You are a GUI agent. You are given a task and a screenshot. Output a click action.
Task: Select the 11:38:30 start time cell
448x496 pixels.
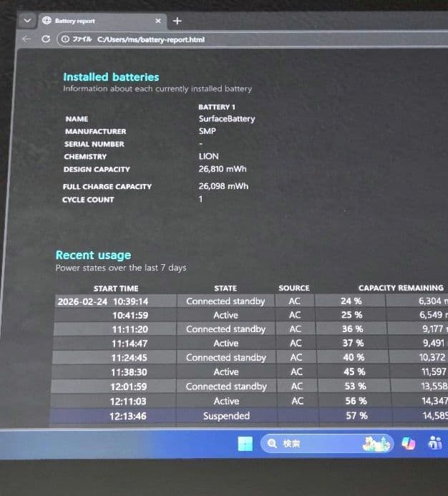pos(129,372)
